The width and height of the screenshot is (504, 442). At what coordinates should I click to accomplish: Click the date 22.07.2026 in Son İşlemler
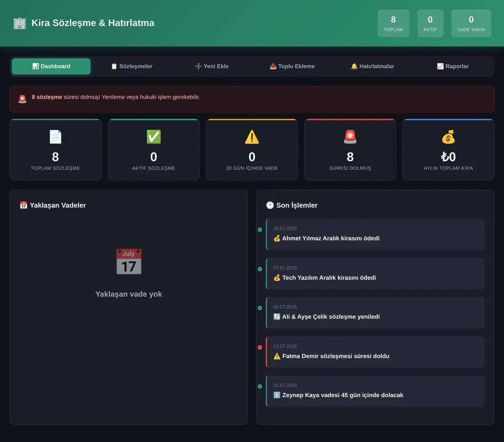pos(285,346)
